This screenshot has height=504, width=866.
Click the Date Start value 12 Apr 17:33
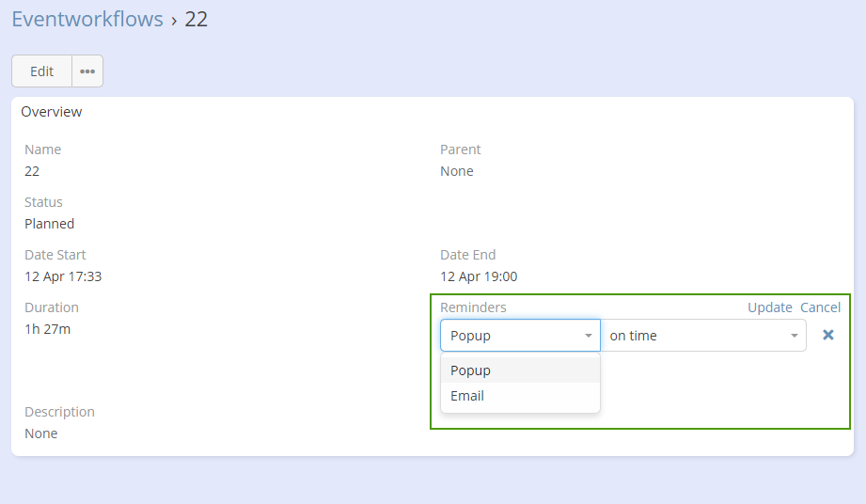[x=63, y=276]
